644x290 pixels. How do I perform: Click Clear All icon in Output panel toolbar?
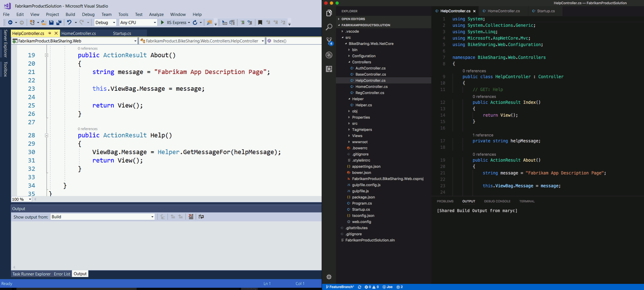[x=191, y=217]
